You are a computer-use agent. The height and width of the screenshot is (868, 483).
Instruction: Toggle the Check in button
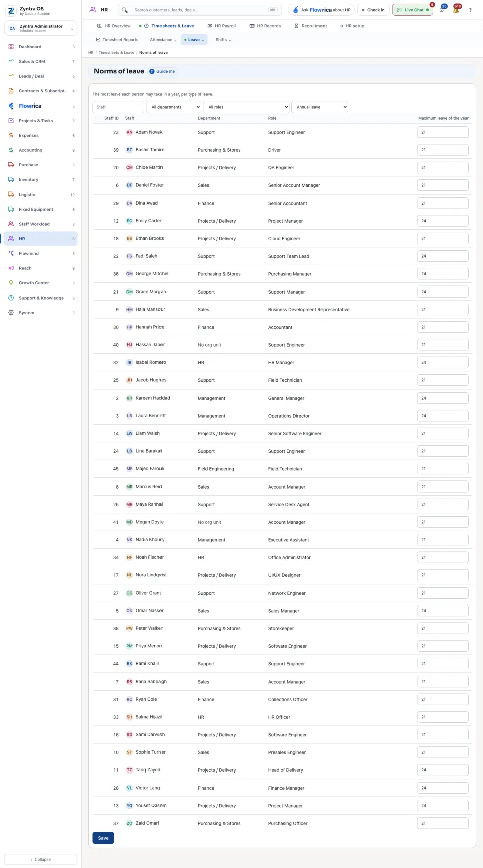(x=373, y=10)
